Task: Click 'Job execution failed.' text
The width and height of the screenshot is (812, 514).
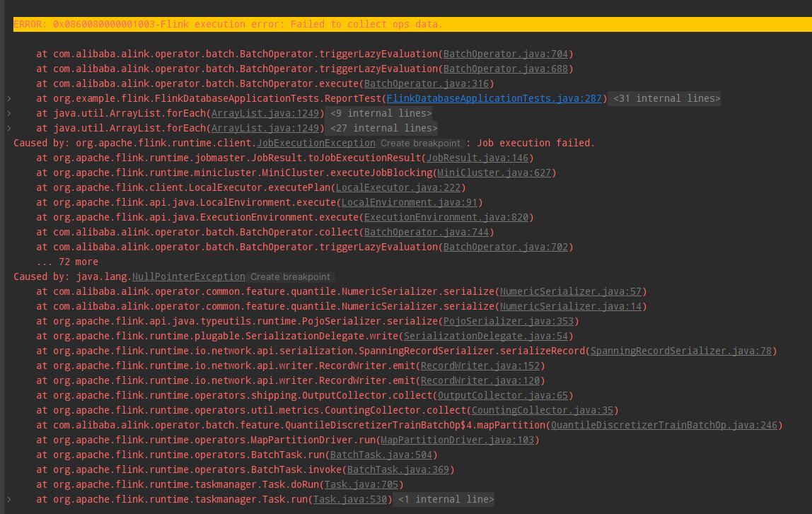Action: (x=536, y=144)
